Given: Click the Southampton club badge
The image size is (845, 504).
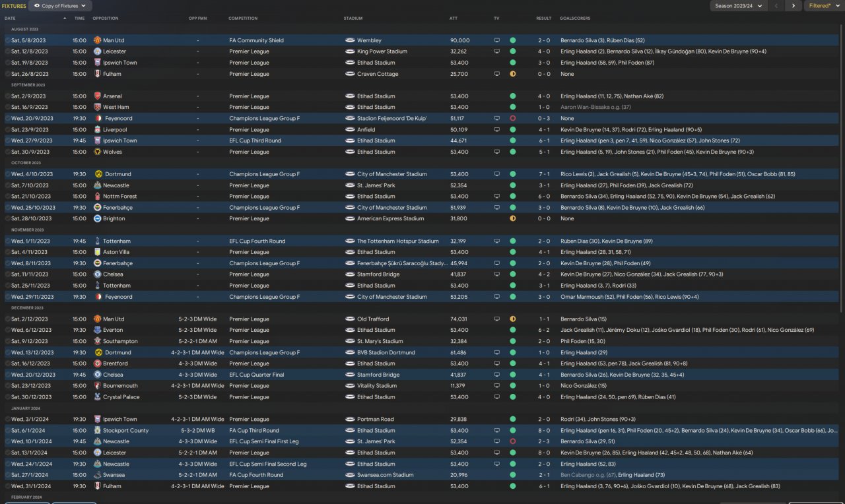Looking at the screenshot, I should pyautogui.click(x=98, y=341).
